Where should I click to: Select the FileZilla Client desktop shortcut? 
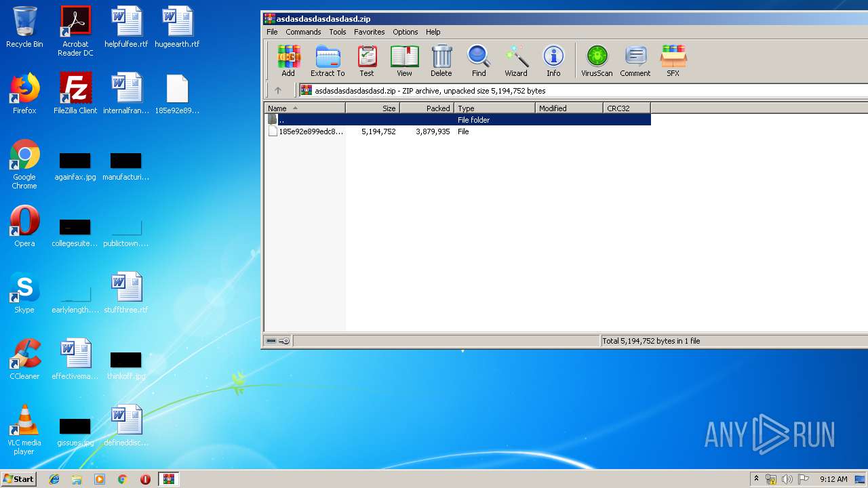point(75,94)
